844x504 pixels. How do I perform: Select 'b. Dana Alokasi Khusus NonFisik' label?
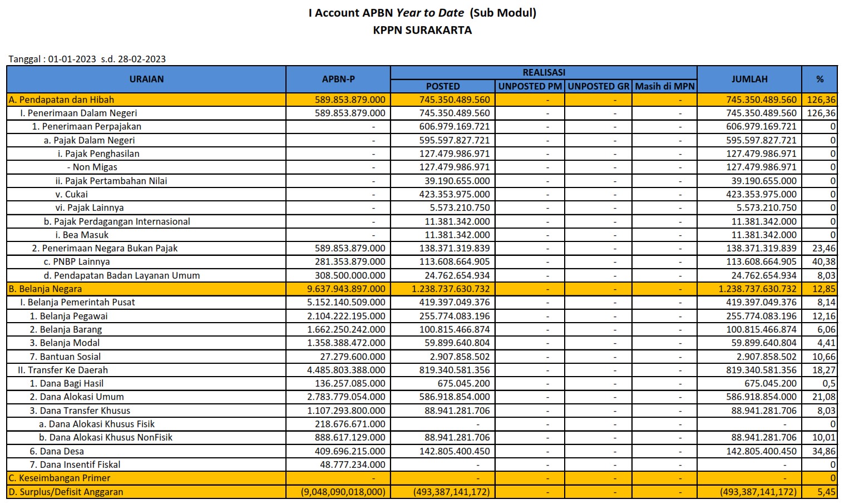tap(106, 437)
